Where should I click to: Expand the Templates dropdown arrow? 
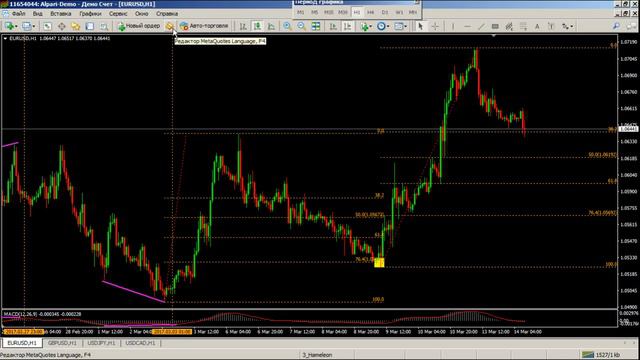coord(405,27)
